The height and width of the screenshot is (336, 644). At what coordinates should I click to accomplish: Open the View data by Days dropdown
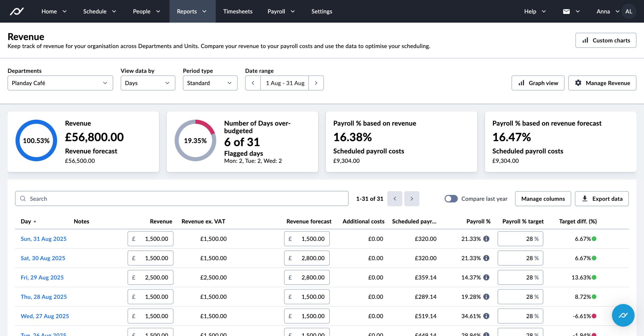pos(147,83)
